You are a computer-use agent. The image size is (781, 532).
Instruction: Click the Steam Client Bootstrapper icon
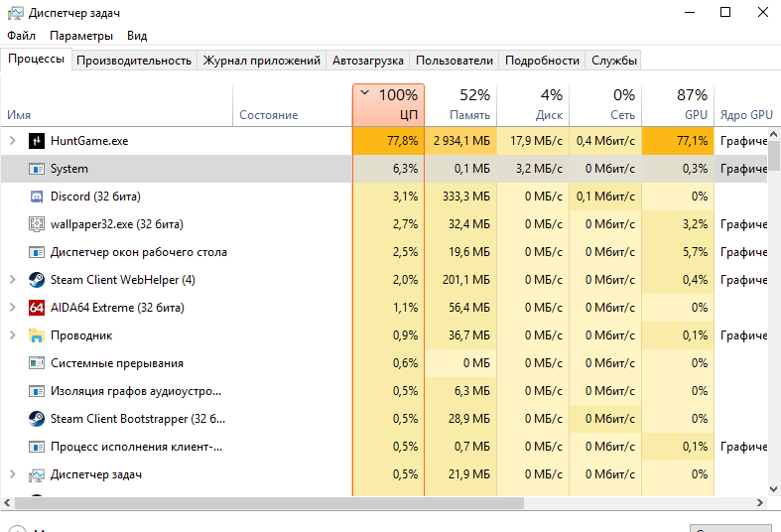pyautogui.click(x=37, y=419)
